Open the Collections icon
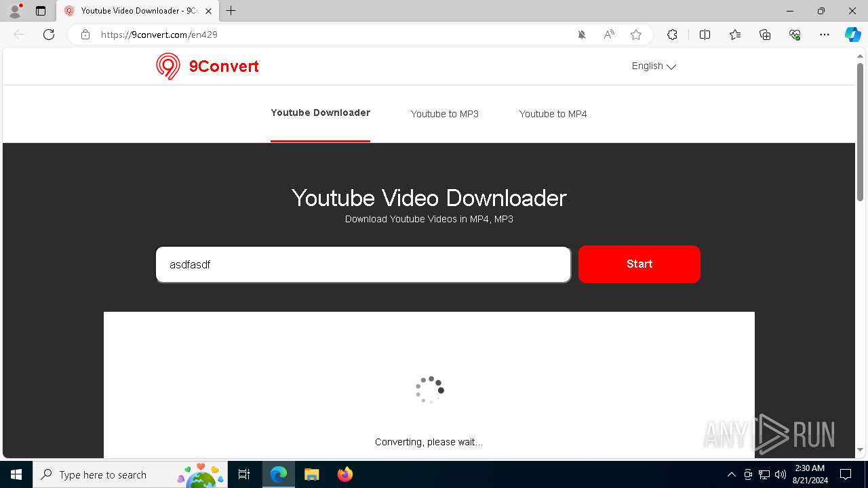 [765, 35]
